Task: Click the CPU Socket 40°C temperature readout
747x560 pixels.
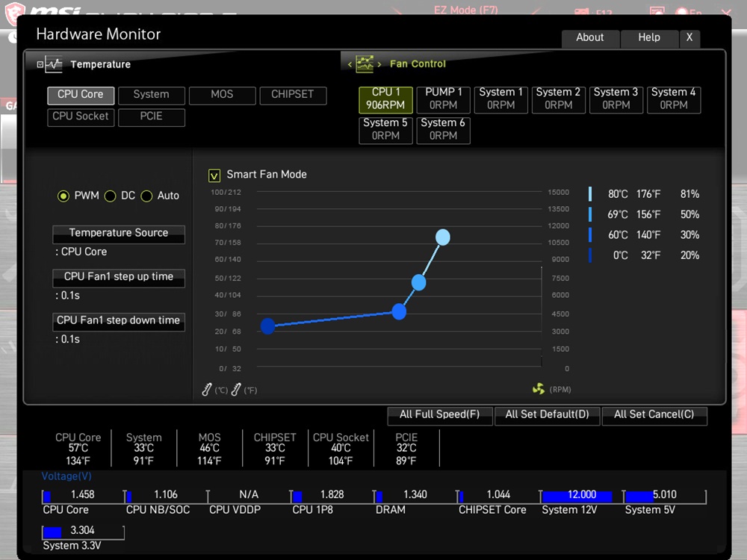Action: [341, 449]
